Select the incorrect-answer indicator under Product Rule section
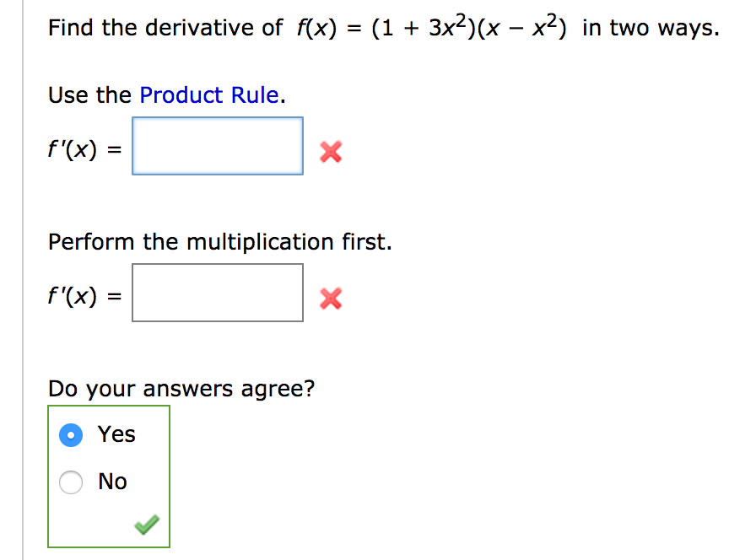Screen dimensions: 756x560 click(x=330, y=152)
